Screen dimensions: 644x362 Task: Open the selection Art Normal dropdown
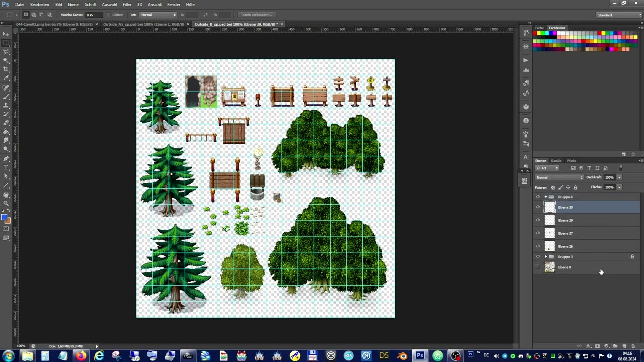(x=158, y=15)
